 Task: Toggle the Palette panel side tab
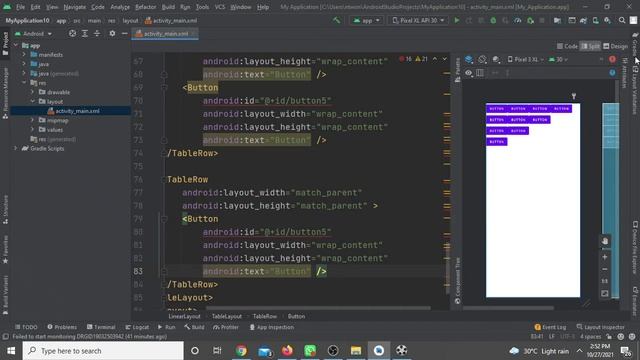458,69
